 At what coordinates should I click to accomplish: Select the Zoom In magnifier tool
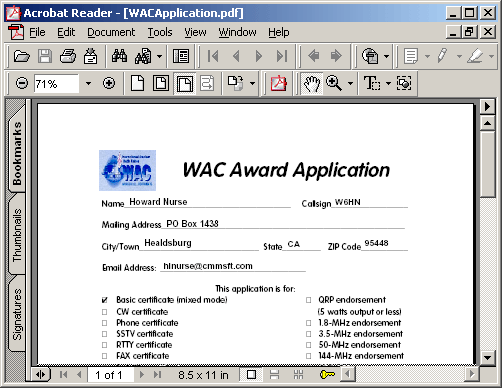point(334,83)
